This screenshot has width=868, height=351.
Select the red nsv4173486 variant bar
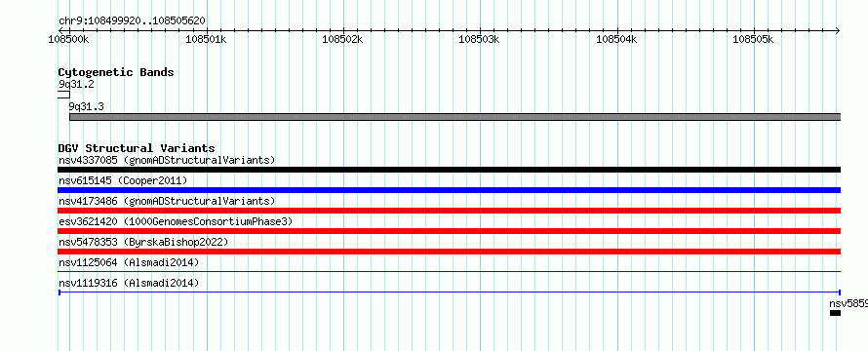(450, 211)
